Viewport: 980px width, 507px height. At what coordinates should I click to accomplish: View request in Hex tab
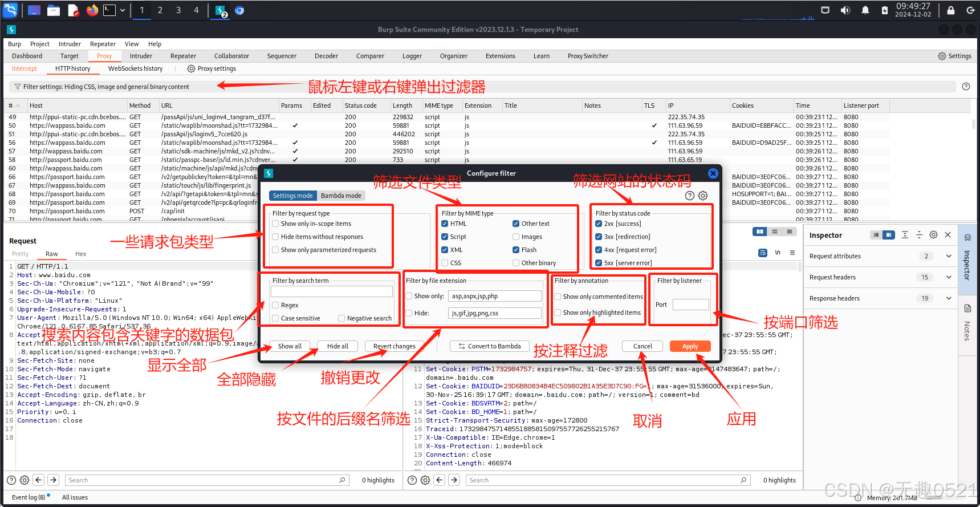(81, 254)
